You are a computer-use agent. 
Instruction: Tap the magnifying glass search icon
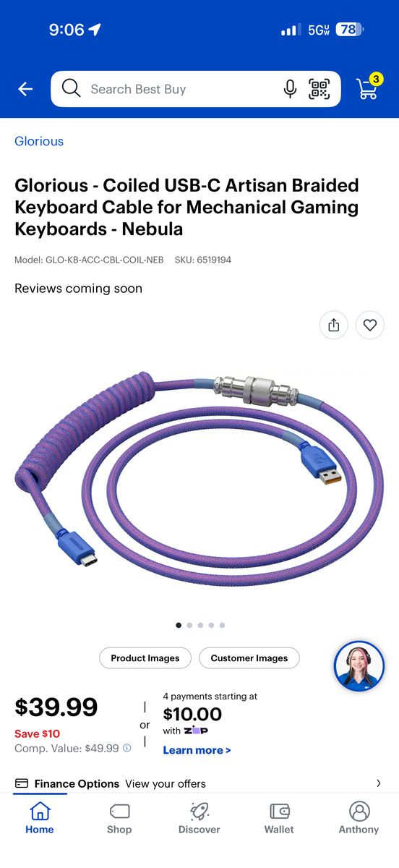coord(71,88)
